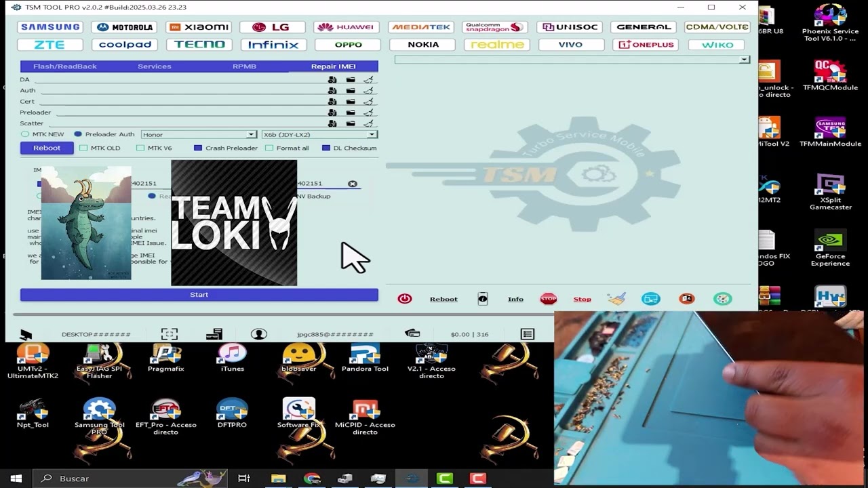868x488 pixels.
Task: Open GeForce Experience desktop shortcut
Action: [x=830, y=248]
